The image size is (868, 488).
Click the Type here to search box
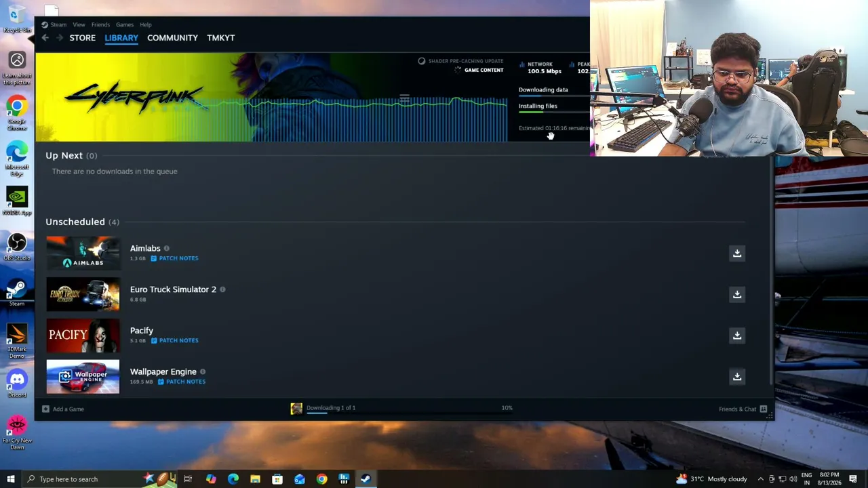pos(100,479)
